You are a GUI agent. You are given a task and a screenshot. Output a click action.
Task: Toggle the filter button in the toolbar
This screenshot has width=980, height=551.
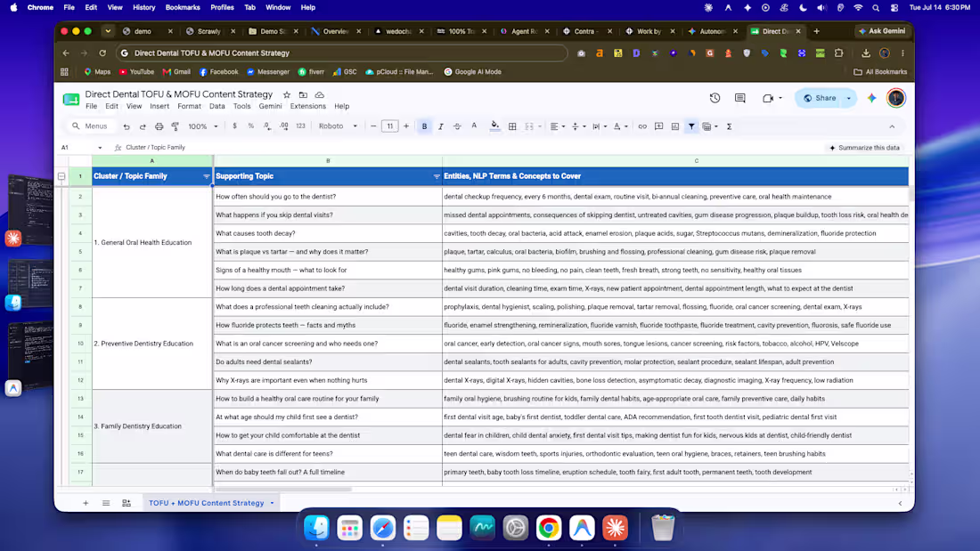point(691,126)
